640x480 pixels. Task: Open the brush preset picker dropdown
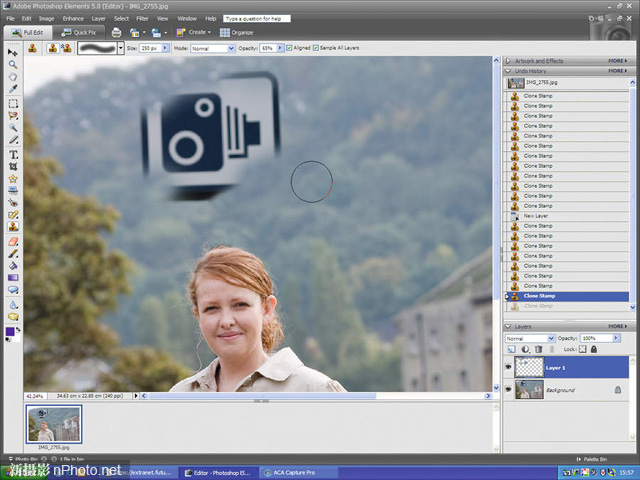click(121, 48)
